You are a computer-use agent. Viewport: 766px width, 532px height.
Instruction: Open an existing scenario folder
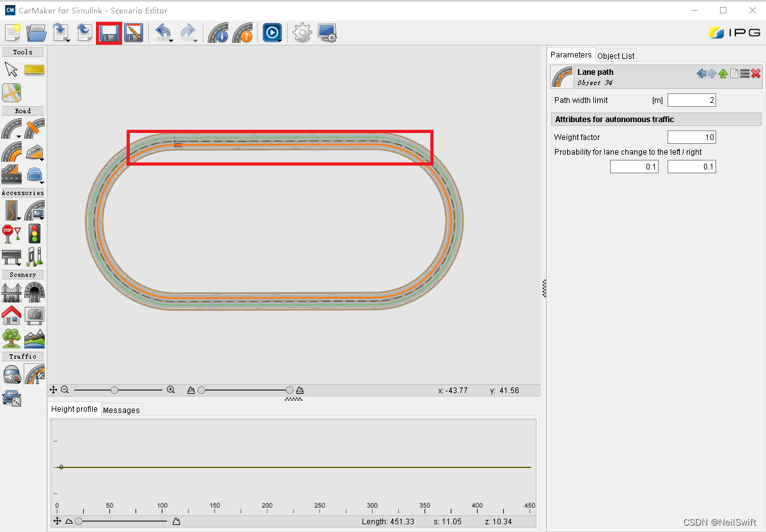(36, 33)
